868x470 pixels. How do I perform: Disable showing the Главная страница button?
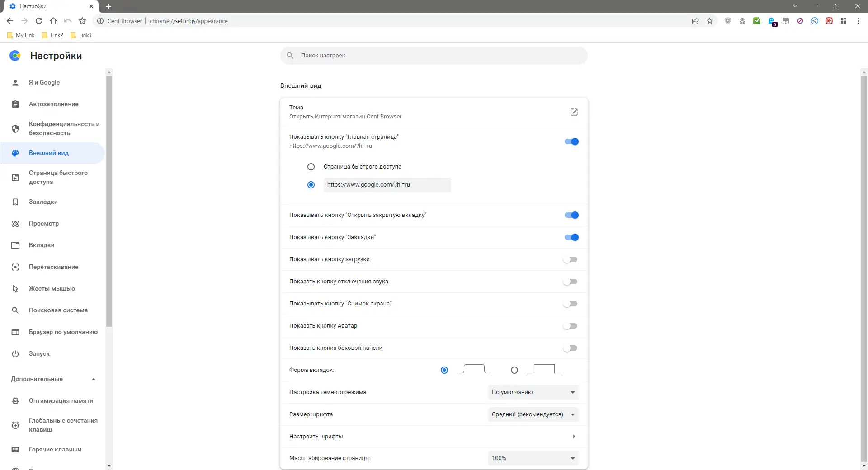[571, 141]
